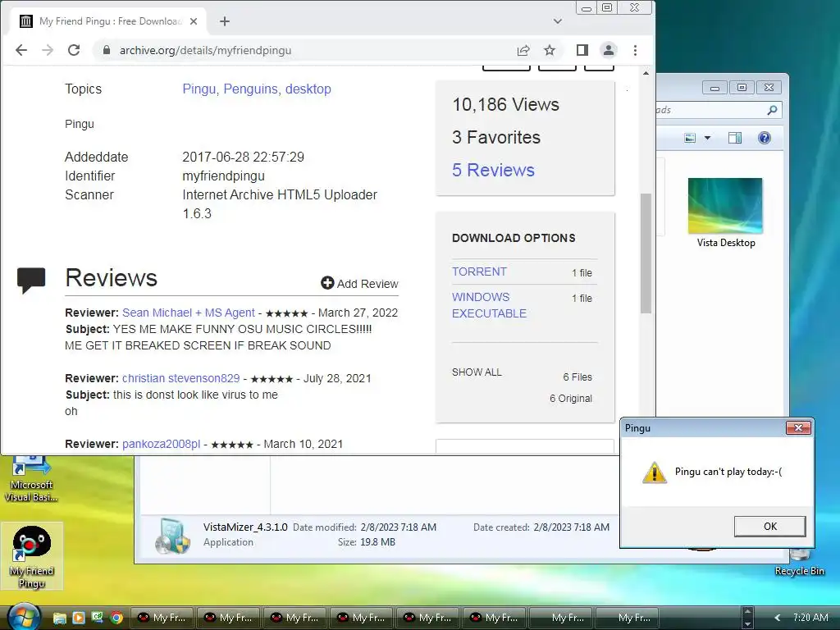The image size is (840, 630).
Task: View site information padlock icon
Action: click(x=107, y=50)
